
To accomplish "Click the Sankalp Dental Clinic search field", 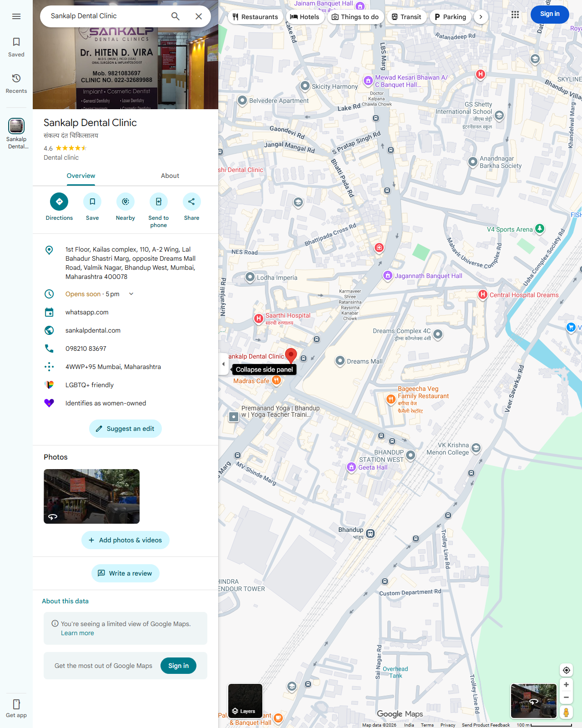I will coord(105,16).
